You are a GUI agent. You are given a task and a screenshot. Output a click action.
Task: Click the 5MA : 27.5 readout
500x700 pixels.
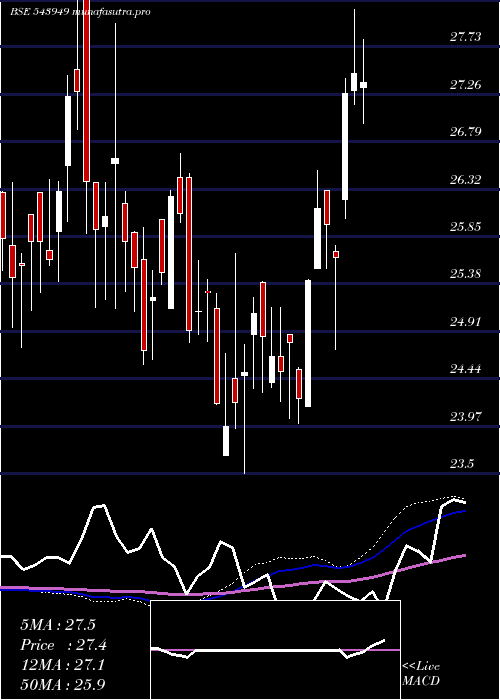(58, 625)
